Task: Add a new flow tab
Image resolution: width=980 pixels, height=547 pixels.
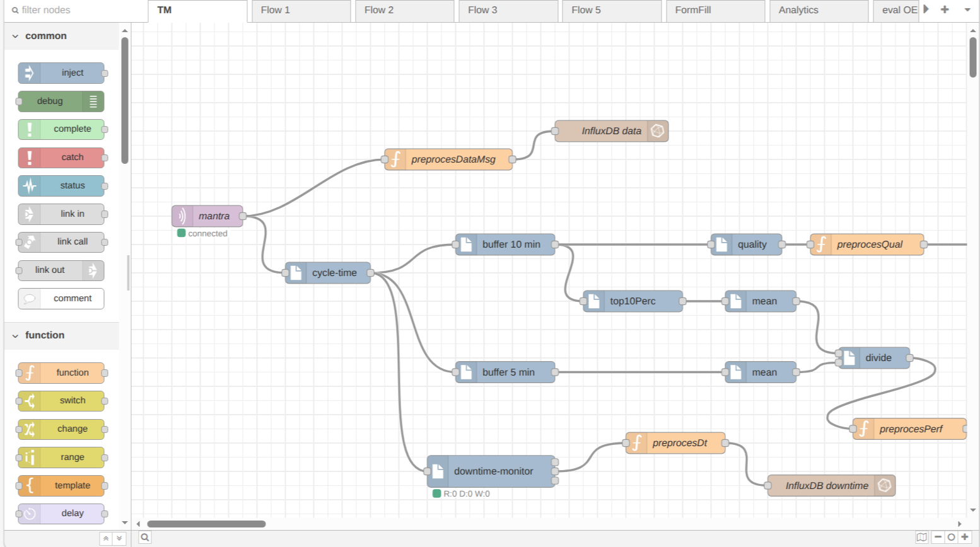Action: (x=945, y=9)
